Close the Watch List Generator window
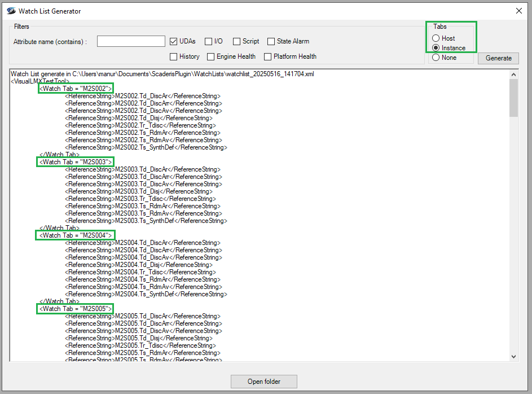 pos(518,11)
